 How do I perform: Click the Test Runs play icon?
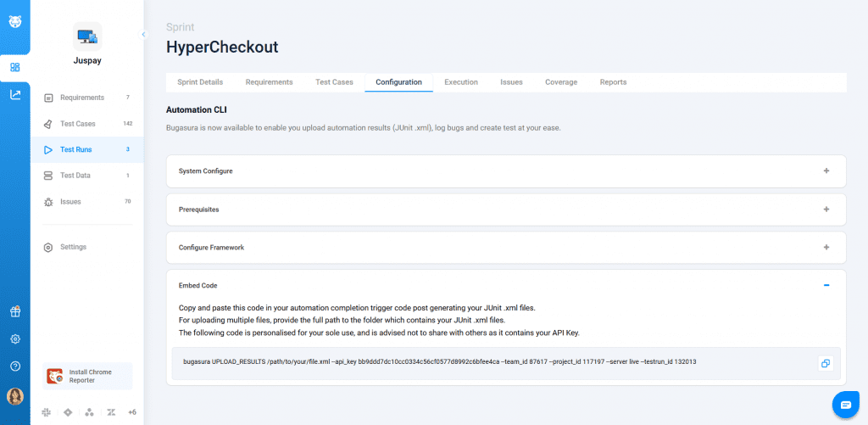point(48,149)
